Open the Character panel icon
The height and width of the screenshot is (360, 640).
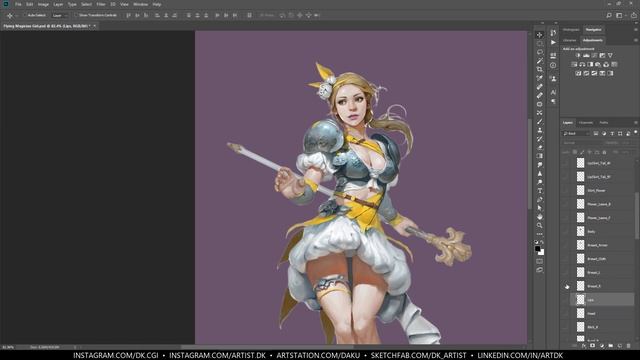553,93
